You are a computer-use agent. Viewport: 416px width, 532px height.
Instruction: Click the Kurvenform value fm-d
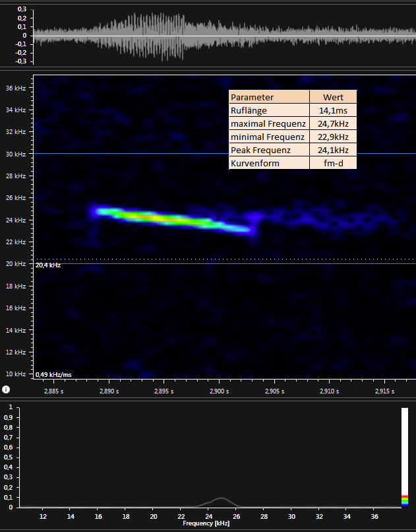pyautogui.click(x=333, y=163)
